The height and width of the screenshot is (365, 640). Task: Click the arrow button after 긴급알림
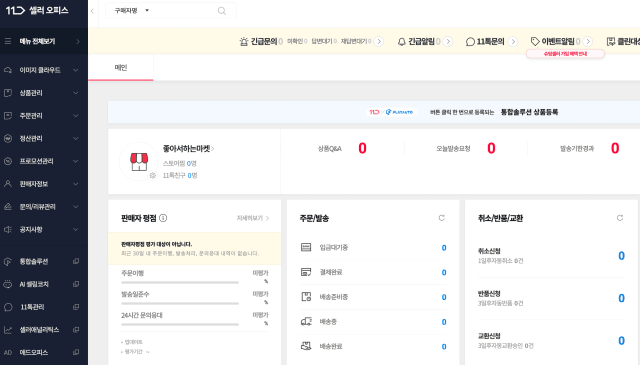coord(448,41)
